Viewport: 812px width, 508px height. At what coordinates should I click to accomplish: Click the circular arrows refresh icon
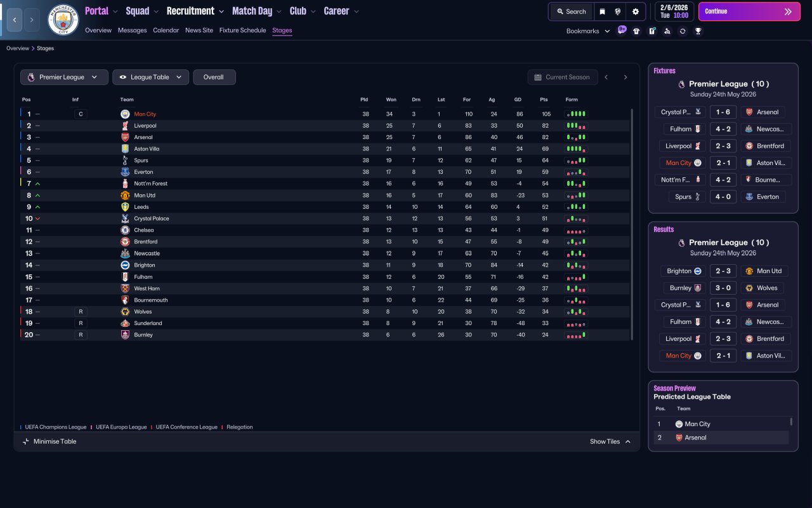[x=683, y=31]
